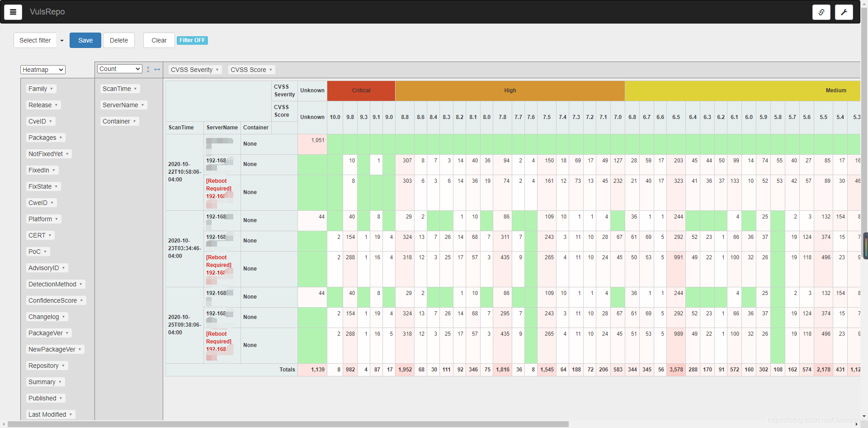Open FixState attribute filter
This screenshot has width=868, height=428.
tap(56, 186)
